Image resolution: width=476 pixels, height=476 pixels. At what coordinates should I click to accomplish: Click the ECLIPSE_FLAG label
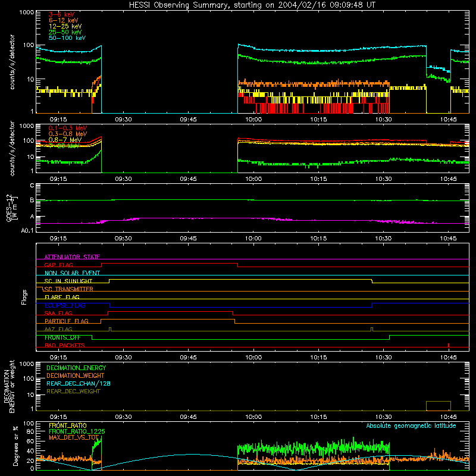[65, 305]
